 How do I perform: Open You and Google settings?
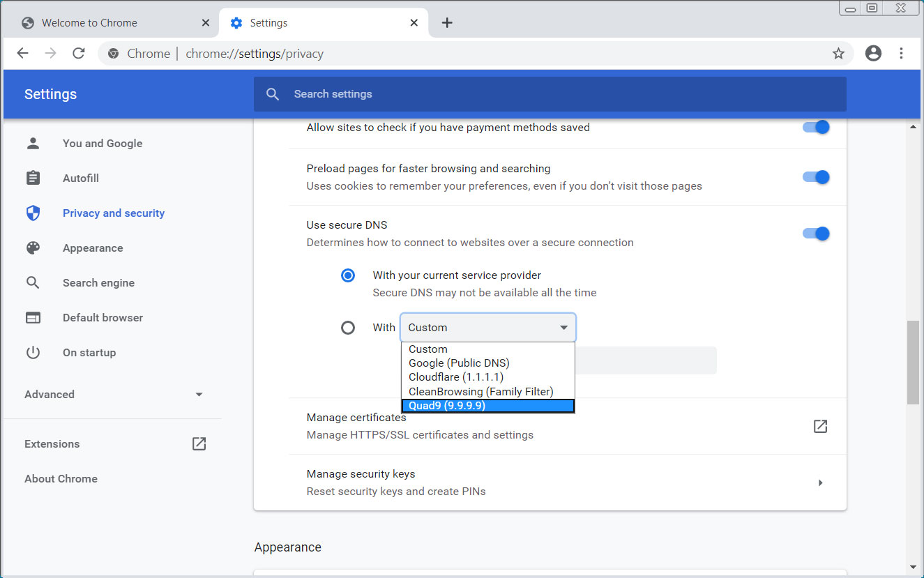(x=103, y=143)
